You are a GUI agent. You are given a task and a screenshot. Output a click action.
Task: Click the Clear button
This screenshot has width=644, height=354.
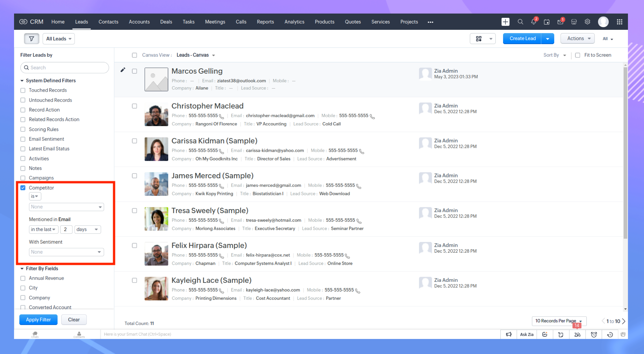tap(74, 320)
